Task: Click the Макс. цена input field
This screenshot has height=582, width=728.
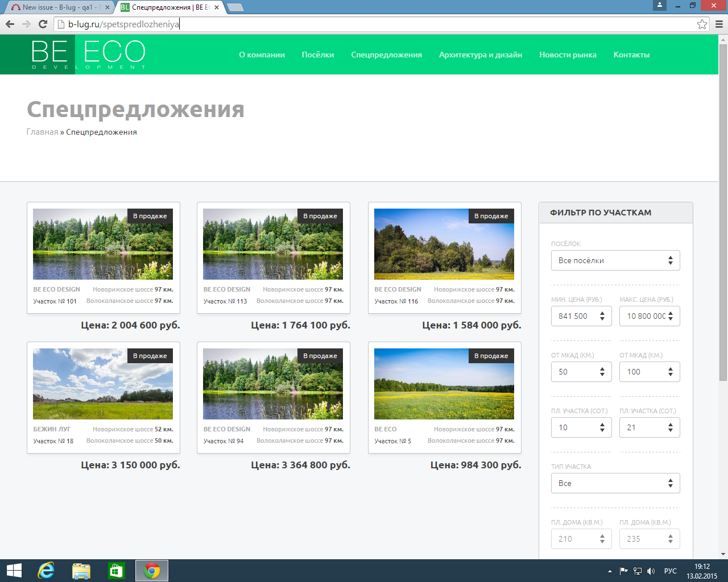Action: coord(645,316)
